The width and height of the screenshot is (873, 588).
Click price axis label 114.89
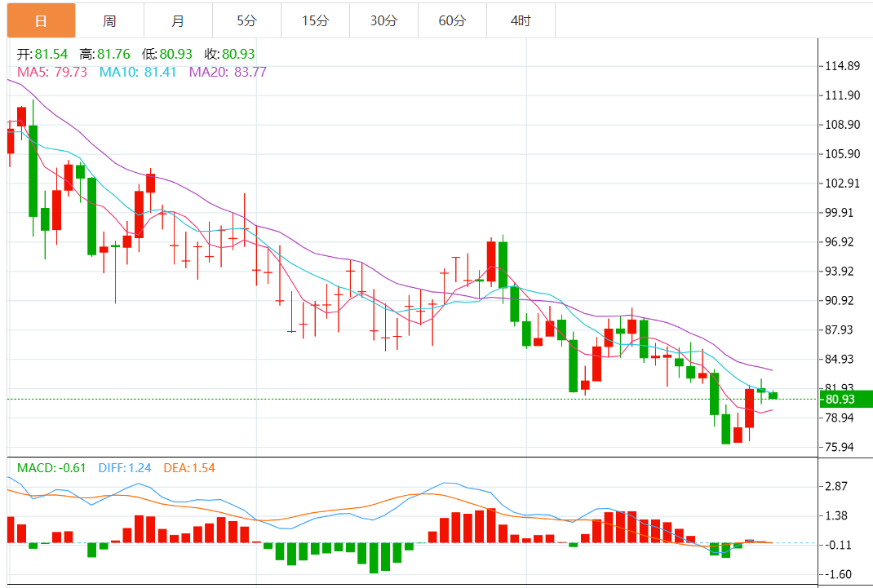[x=842, y=66]
